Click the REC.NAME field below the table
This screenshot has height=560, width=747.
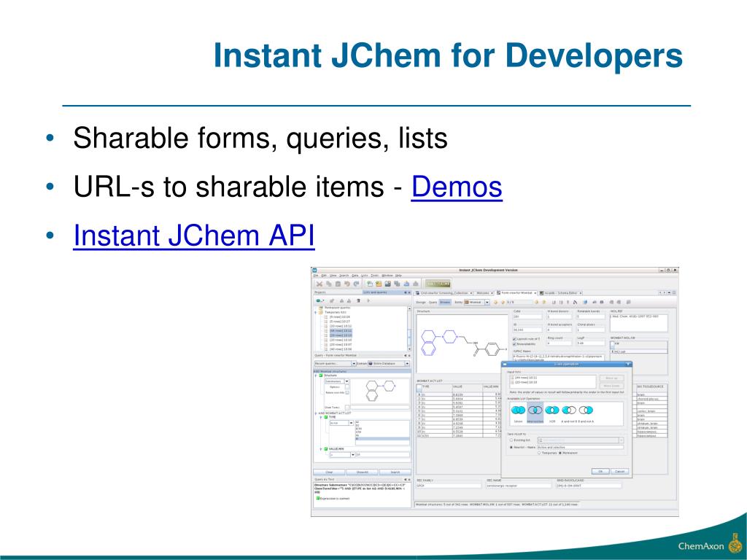pos(519,486)
